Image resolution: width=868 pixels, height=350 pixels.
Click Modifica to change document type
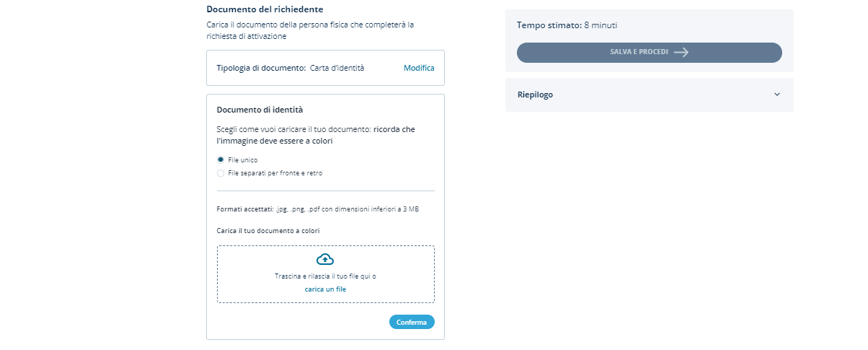(x=419, y=68)
